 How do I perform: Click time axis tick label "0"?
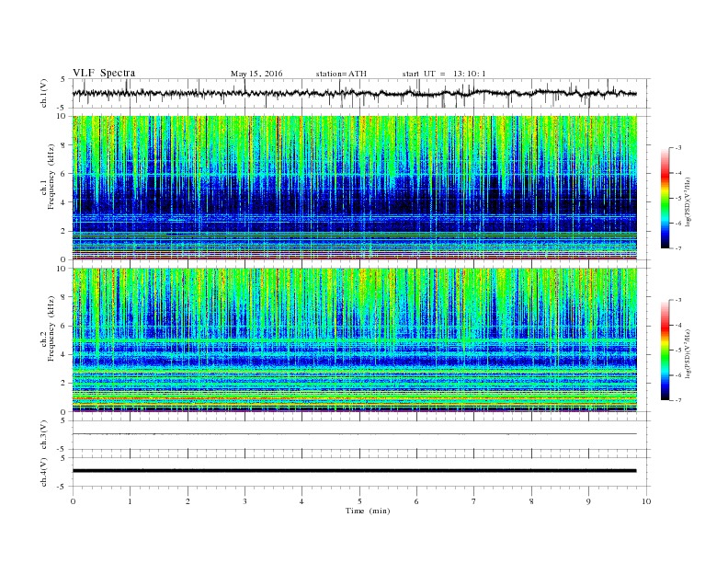pyautogui.click(x=73, y=501)
